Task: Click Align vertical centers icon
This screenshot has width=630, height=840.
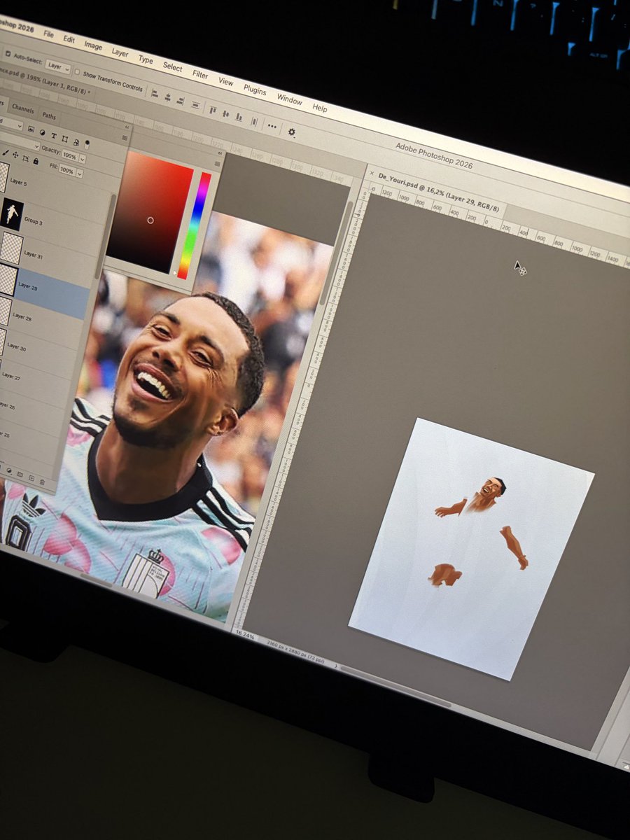Action: (x=225, y=113)
